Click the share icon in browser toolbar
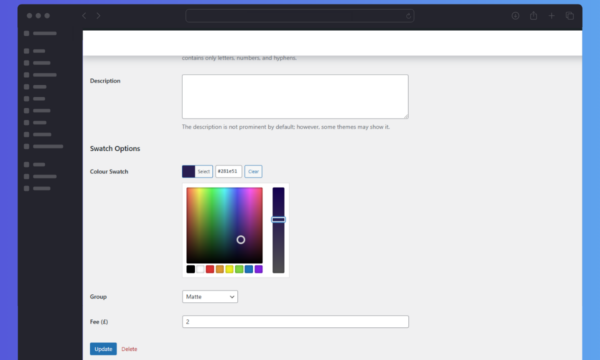The height and width of the screenshot is (360, 600). click(533, 16)
